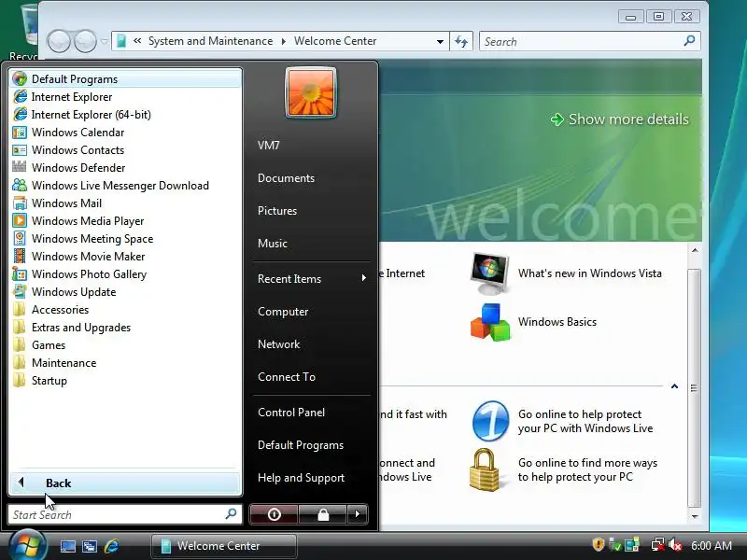Open Windows Meeting Space

pyautogui.click(x=126, y=239)
